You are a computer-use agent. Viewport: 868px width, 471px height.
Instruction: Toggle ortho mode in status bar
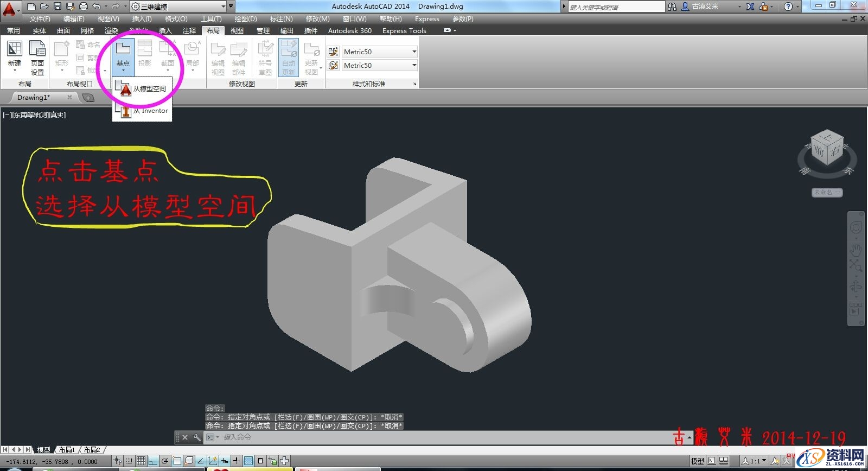click(x=153, y=461)
